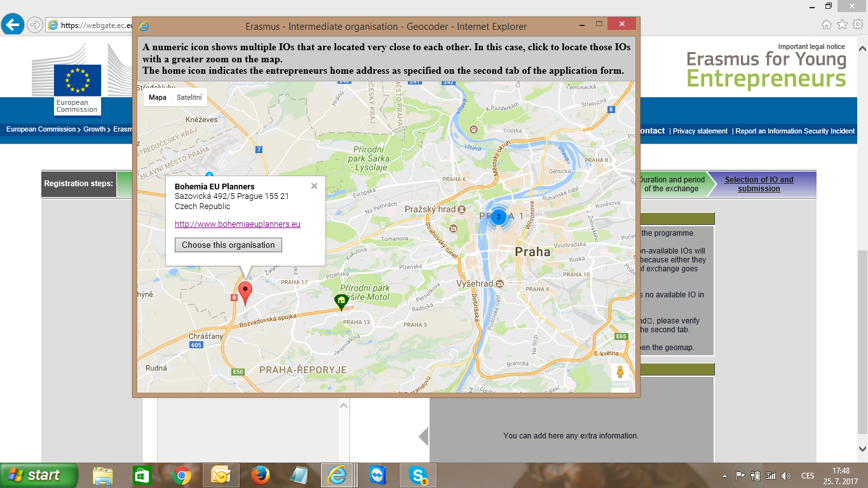The image size is (868, 488).
Task: Open the blue cluster marker numbered 3
Action: pos(498,217)
